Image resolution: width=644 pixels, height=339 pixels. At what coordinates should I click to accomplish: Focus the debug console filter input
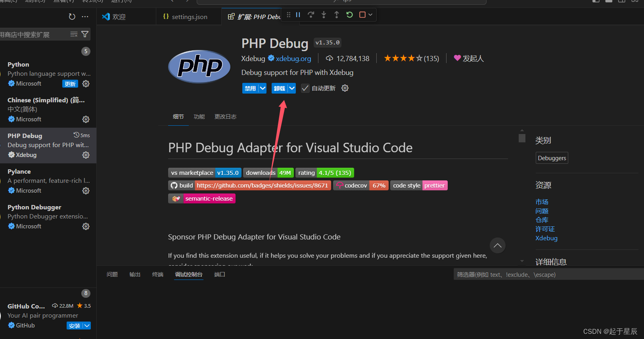(549, 274)
